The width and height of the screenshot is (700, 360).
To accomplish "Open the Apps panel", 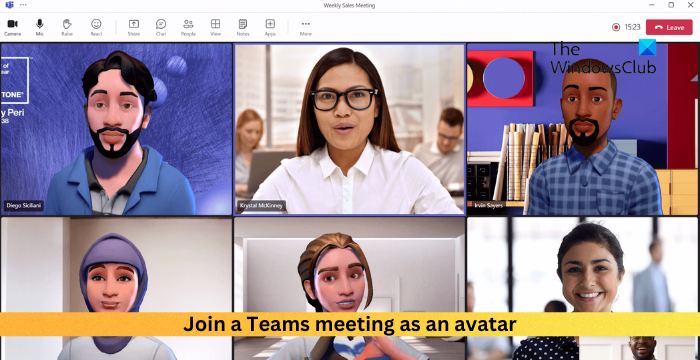I will coord(270,27).
